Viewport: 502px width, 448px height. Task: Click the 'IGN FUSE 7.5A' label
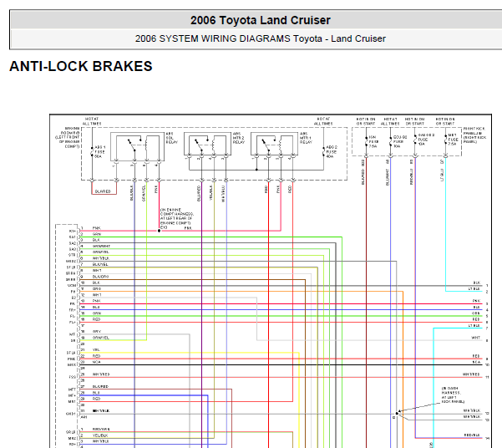373,141
